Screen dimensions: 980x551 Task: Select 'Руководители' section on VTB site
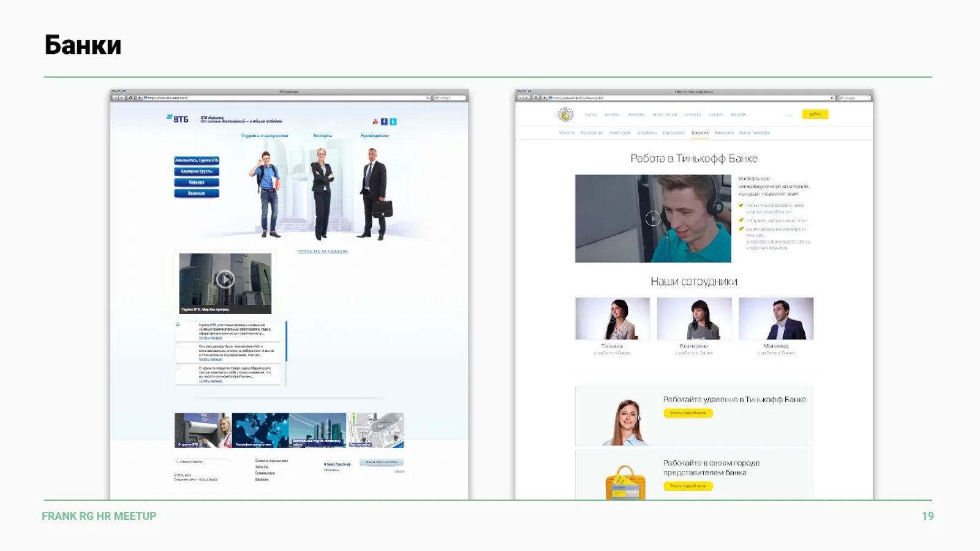[374, 136]
